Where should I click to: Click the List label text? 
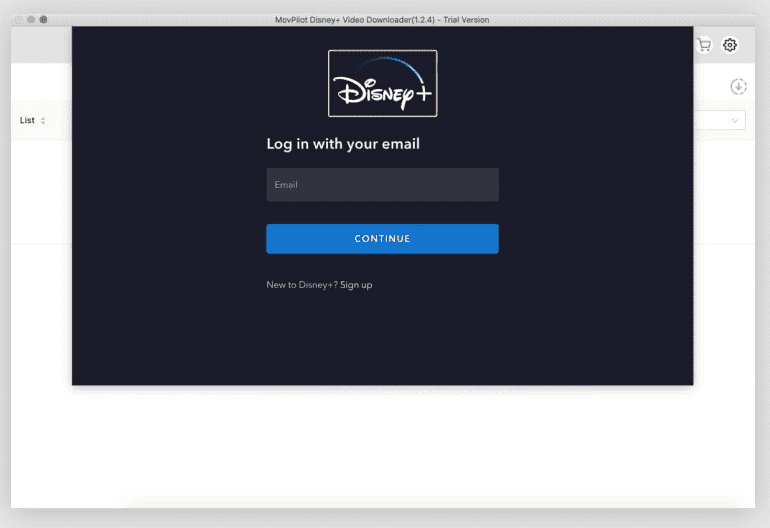point(27,120)
